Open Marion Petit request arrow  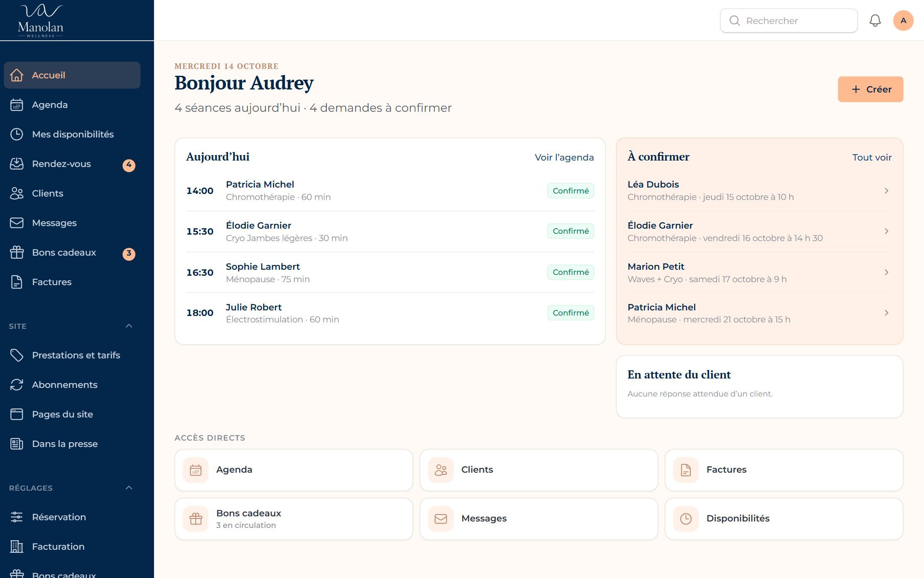click(886, 272)
